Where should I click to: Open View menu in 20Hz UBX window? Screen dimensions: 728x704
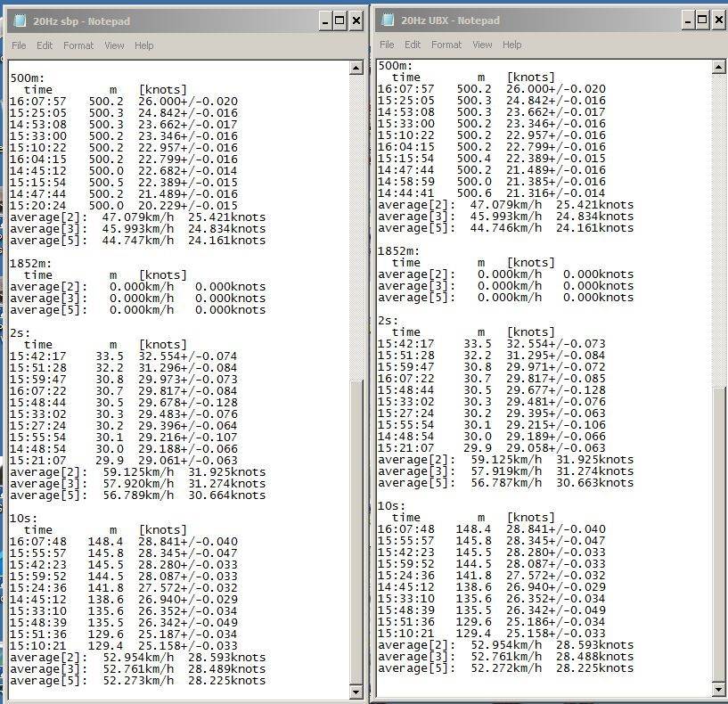tap(482, 45)
